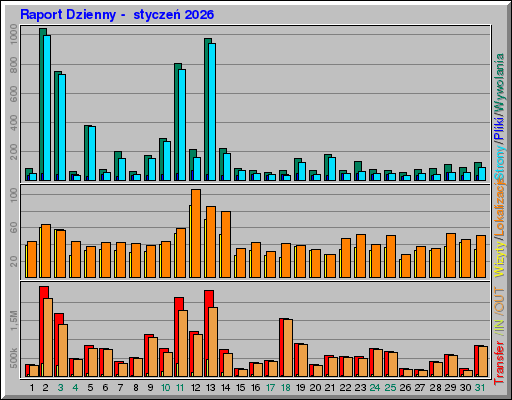Select green day label 18

(x=285, y=388)
